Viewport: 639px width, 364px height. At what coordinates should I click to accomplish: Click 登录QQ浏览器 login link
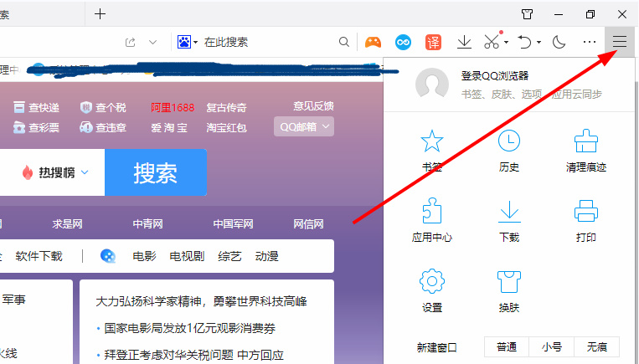[495, 76]
